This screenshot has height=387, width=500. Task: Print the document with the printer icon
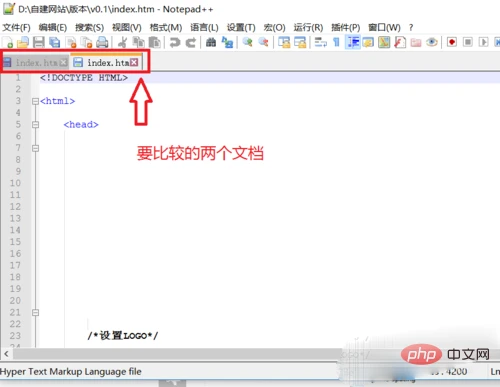102,42
